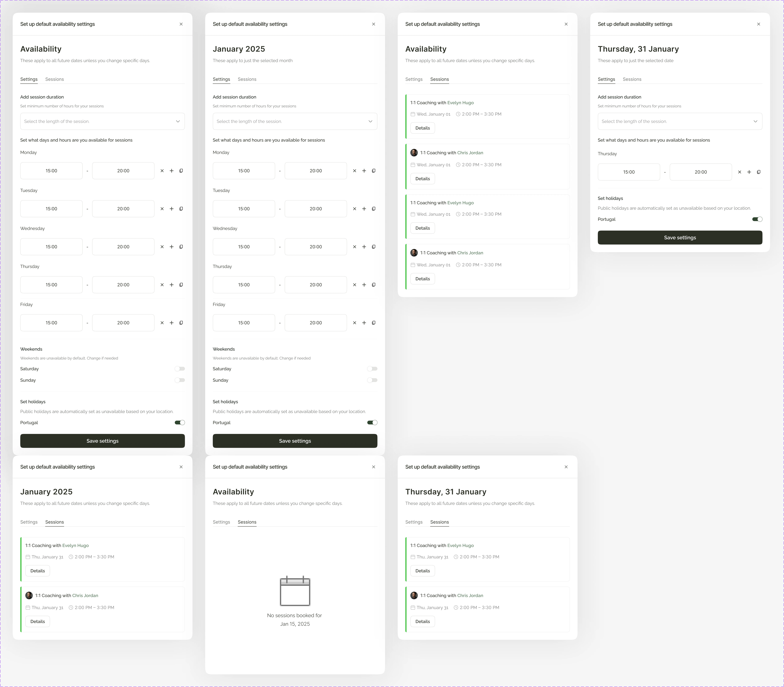The width and height of the screenshot is (784, 687).
Task: Click Monday 15:00 start field in Availability settings
Action: [x=51, y=171]
